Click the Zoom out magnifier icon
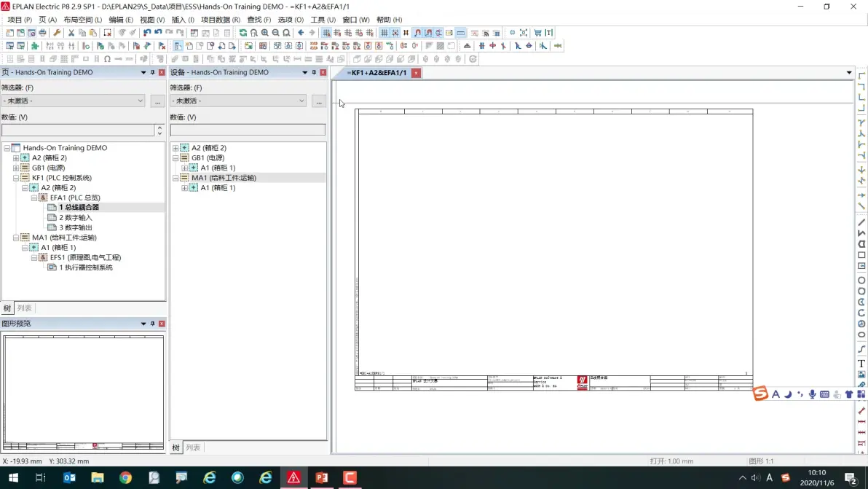 tap(276, 33)
